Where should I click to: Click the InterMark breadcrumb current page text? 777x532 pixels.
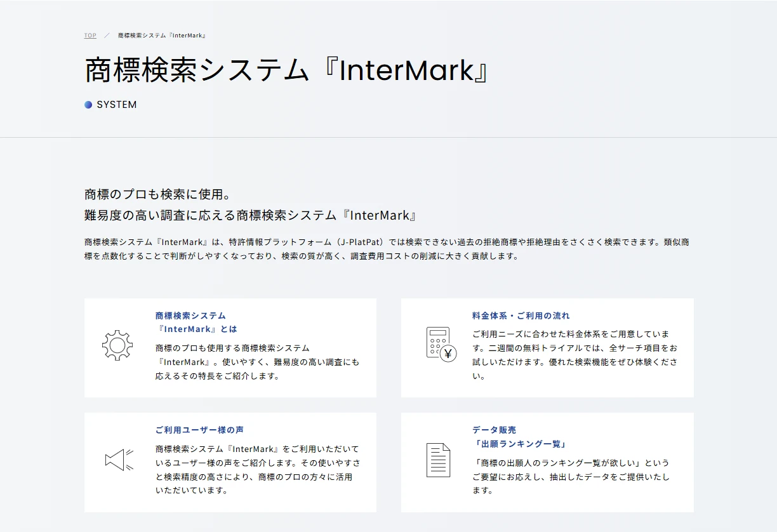coord(161,36)
